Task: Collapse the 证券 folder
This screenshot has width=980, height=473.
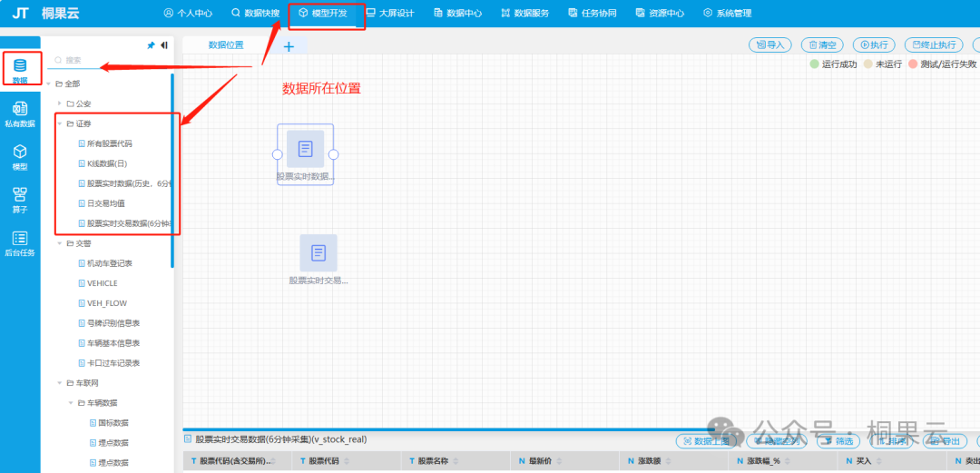Action: (x=59, y=123)
